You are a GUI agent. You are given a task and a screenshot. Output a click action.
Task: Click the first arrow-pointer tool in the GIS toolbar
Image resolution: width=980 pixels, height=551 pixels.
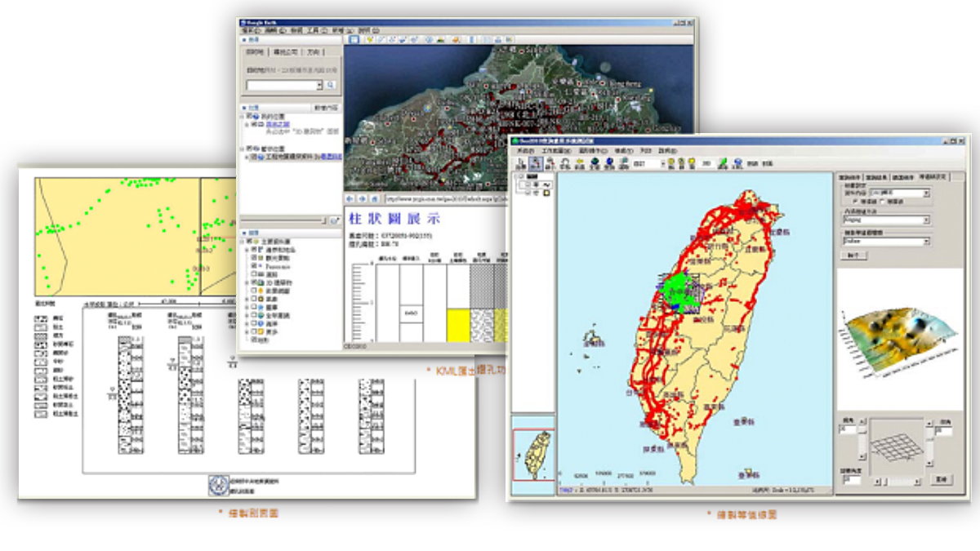pos(520,163)
